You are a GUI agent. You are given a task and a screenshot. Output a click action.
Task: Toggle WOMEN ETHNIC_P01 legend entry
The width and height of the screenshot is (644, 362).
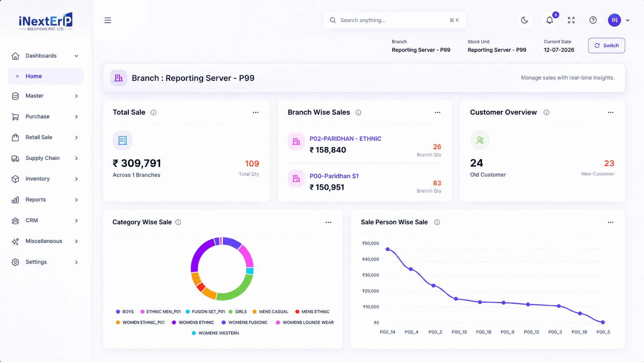tap(140, 322)
